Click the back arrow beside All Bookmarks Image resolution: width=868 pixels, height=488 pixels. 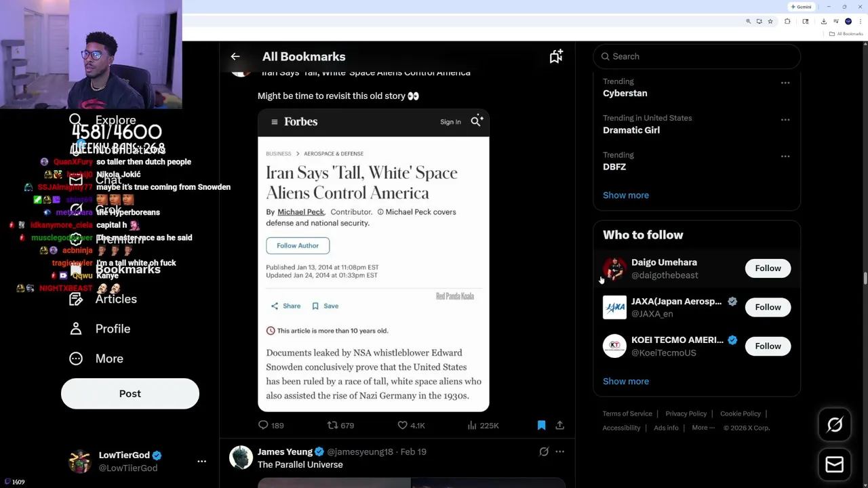point(235,57)
